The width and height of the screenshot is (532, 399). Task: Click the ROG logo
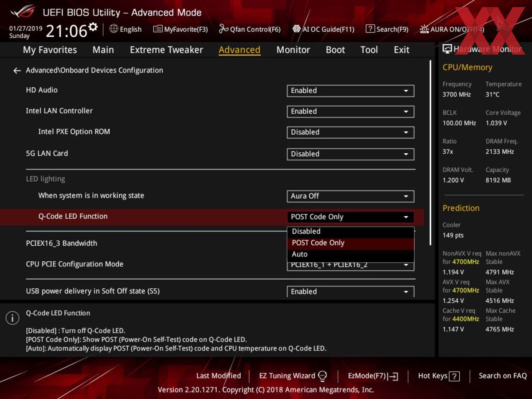click(23, 12)
